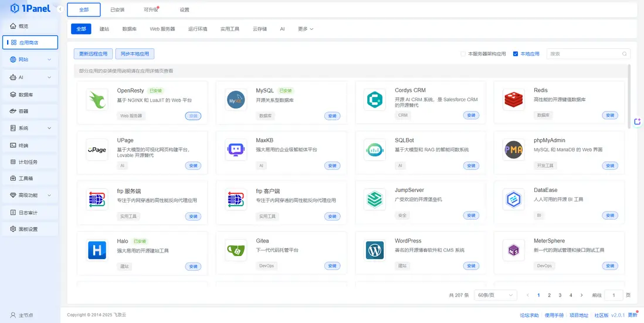This screenshot has height=323, width=644.
Task: Open the WordPress app icon
Action: [375, 250]
